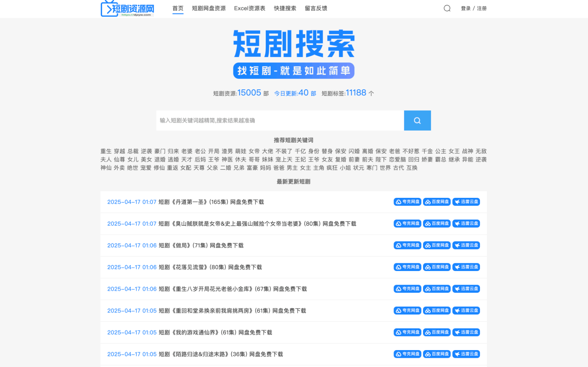Select recommended keyword 宠上天
The height and width of the screenshot is (367, 588).
[x=284, y=160]
